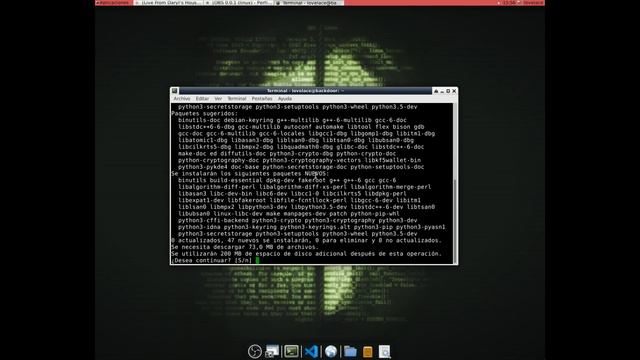Click the 'python3-cffi-backend python3-crypto' line
The height and width of the screenshot is (360, 640).
click(298, 220)
